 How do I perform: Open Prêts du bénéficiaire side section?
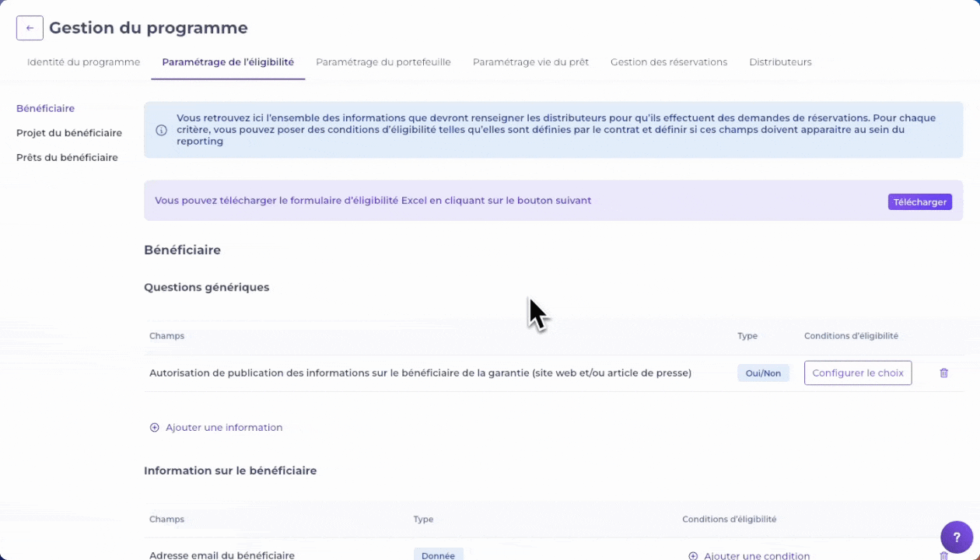click(67, 158)
